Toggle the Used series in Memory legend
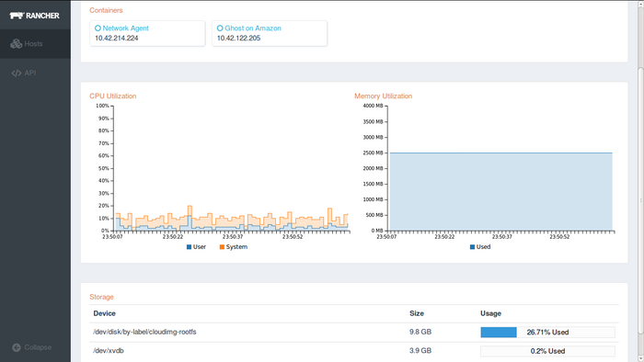 480,247
